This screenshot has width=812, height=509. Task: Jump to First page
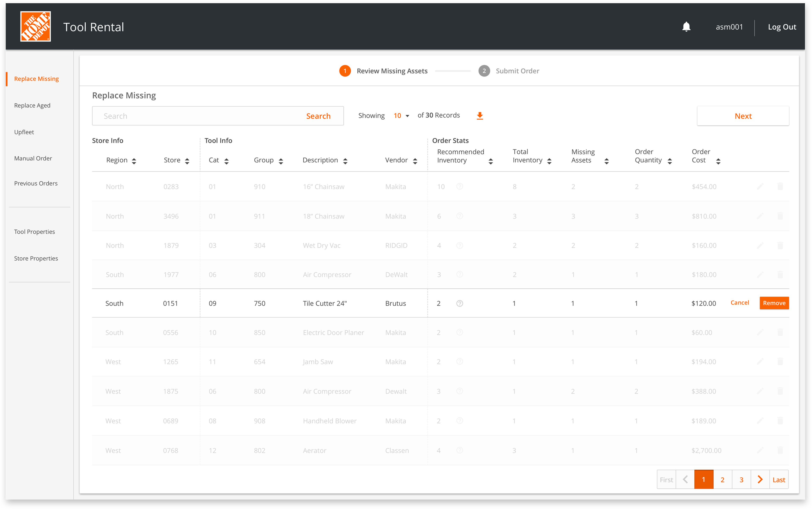(666, 479)
